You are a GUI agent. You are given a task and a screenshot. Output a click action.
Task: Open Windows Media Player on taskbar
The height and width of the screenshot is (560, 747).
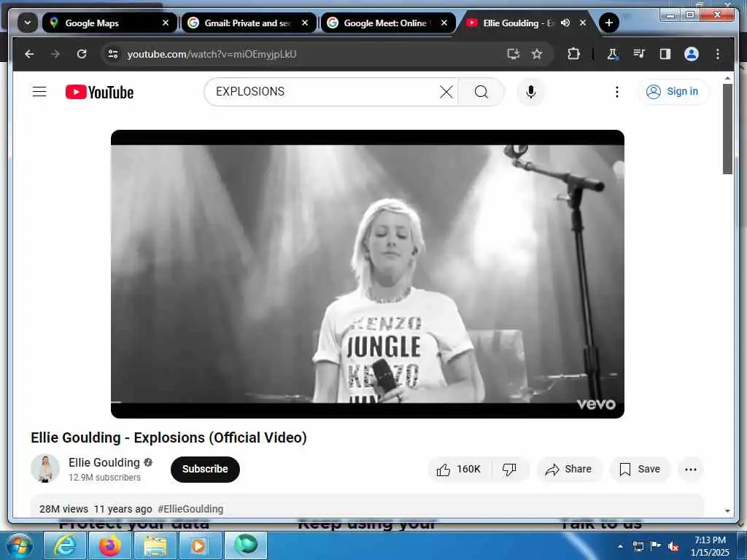200,545
